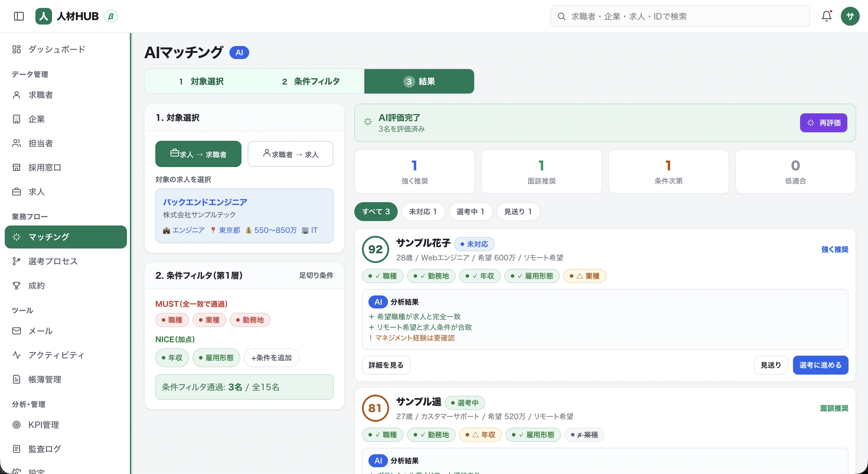Screen dimensions: 868x474
Task: Open 監査ログ in sidebar
Action: (x=66, y=449)
